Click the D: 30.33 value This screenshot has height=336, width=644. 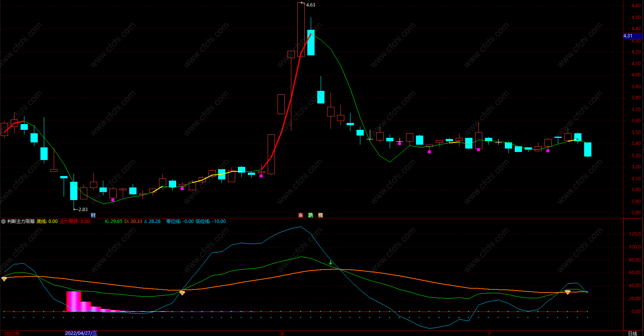coord(133,221)
